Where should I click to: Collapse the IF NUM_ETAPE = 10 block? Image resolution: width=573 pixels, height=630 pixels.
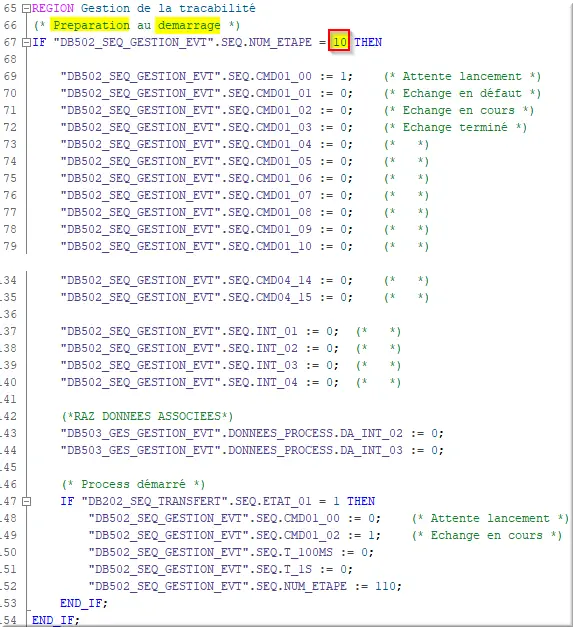[x=26, y=42]
